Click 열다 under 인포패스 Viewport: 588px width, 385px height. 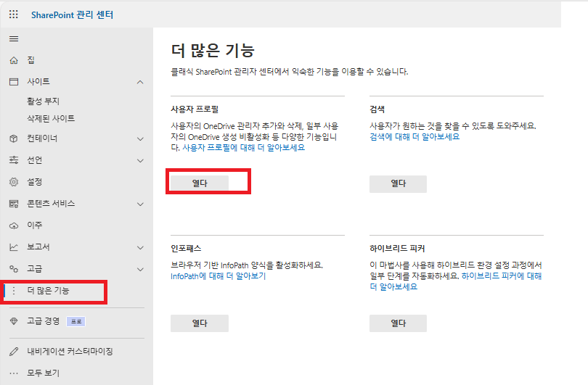click(x=200, y=323)
